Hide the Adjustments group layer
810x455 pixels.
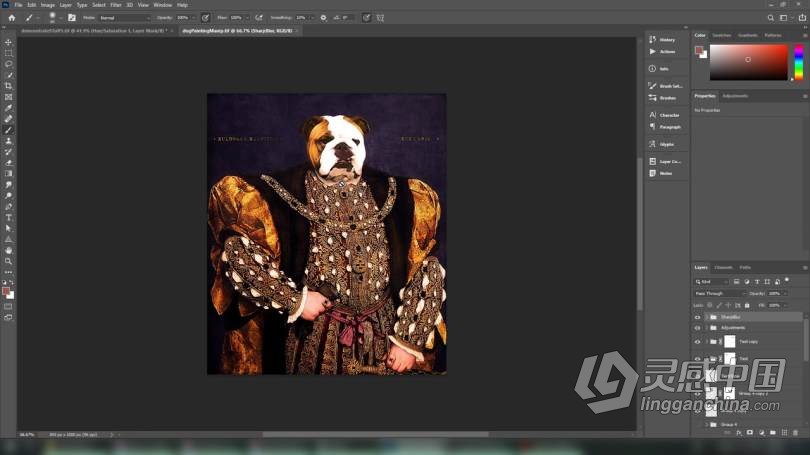click(x=697, y=328)
